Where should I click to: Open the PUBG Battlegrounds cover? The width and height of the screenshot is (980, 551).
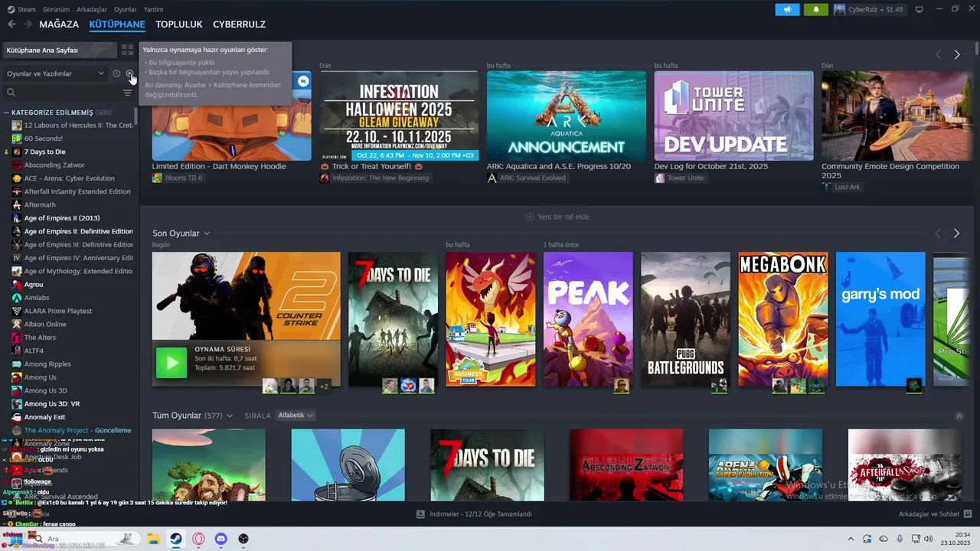(685, 319)
